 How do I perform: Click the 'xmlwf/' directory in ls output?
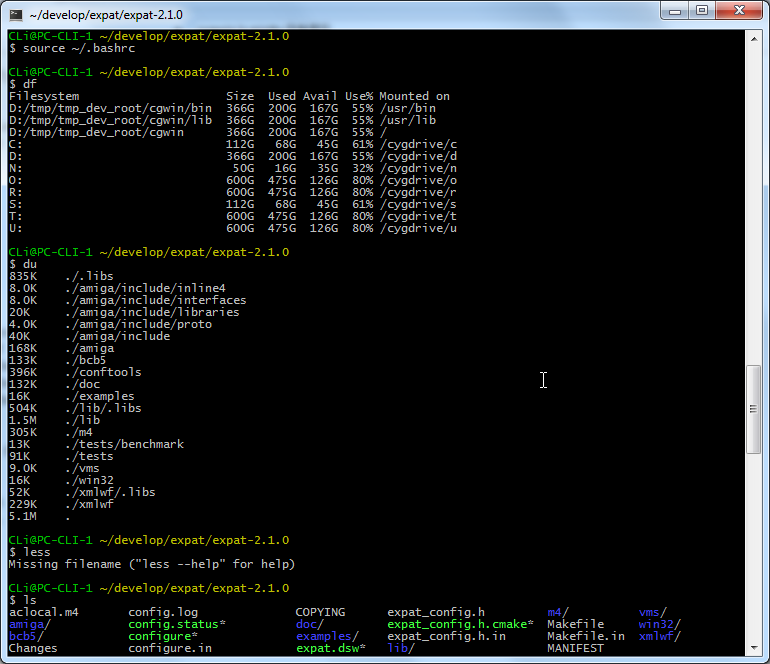point(660,636)
